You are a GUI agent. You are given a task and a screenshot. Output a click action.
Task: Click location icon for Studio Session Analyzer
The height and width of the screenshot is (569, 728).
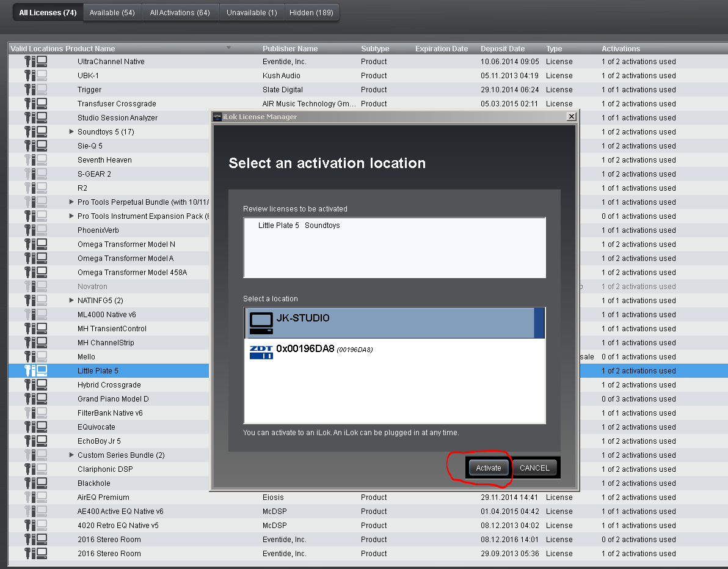pos(36,117)
